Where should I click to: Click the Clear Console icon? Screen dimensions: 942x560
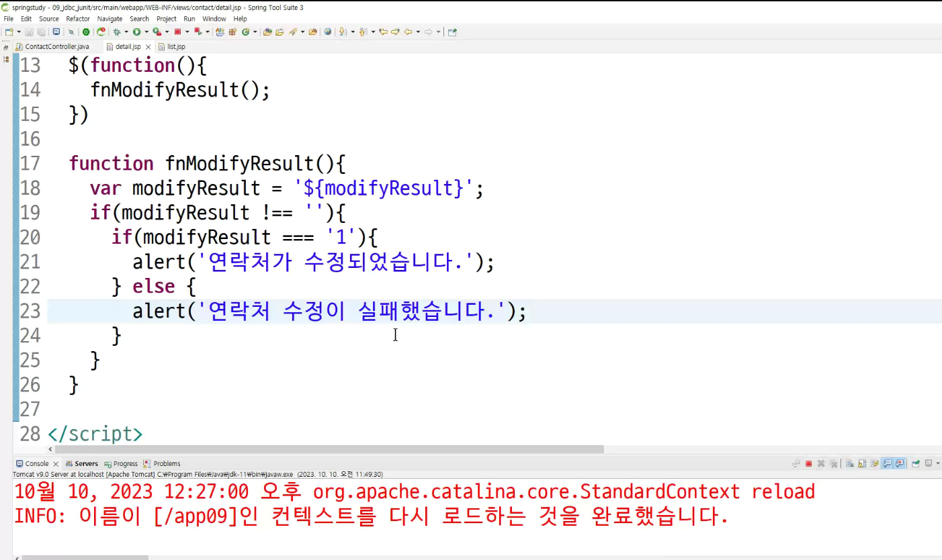pos(850,463)
